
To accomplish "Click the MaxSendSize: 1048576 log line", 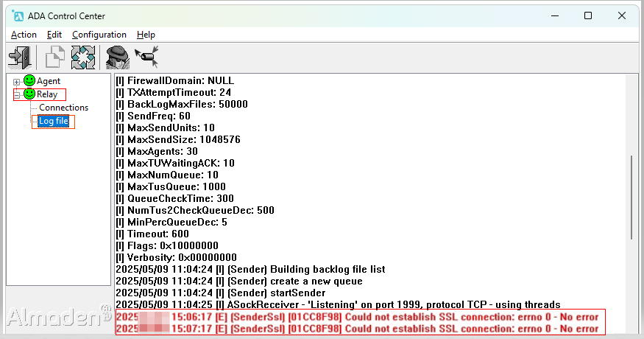I will (178, 139).
